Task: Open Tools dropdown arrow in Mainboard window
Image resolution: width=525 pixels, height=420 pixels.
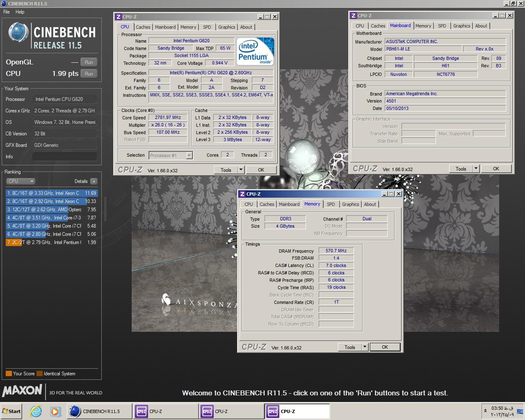Action: click(x=476, y=169)
